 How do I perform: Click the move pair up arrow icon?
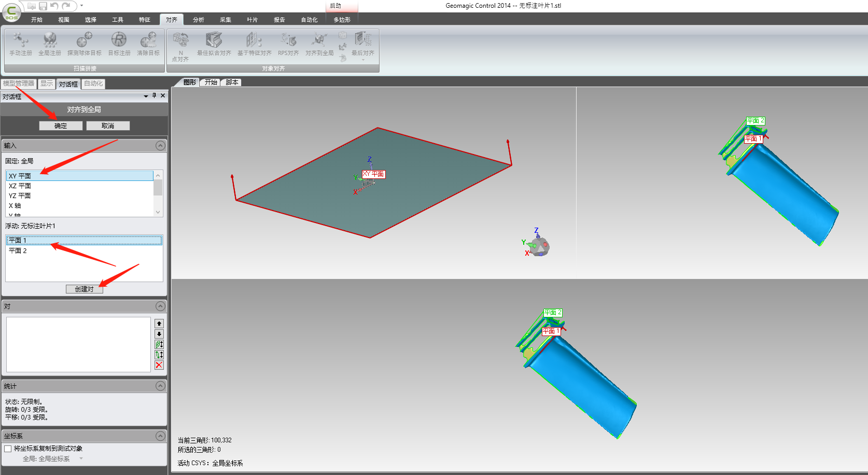159,324
